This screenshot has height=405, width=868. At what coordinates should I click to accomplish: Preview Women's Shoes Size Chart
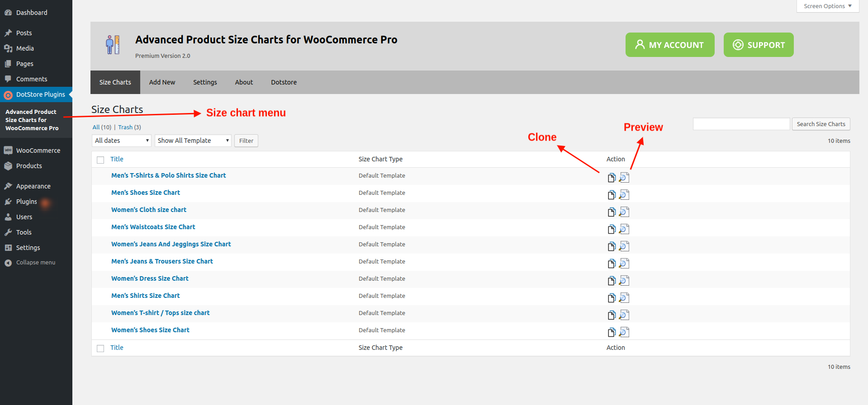pos(624,332)
